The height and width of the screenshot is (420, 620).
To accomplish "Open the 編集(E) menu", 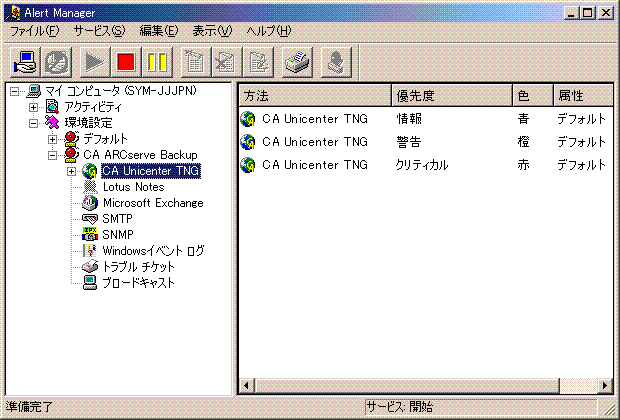I will [159, 31].
